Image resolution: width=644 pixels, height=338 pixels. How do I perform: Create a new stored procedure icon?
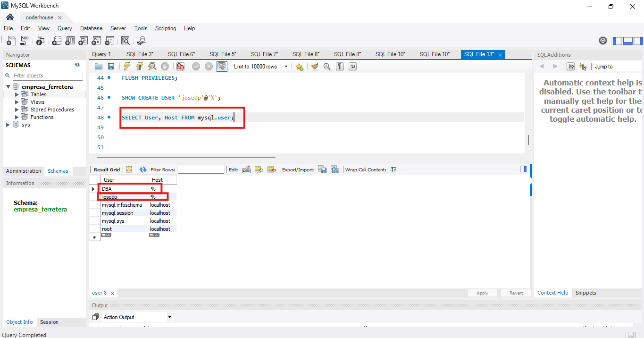(96, 41)
